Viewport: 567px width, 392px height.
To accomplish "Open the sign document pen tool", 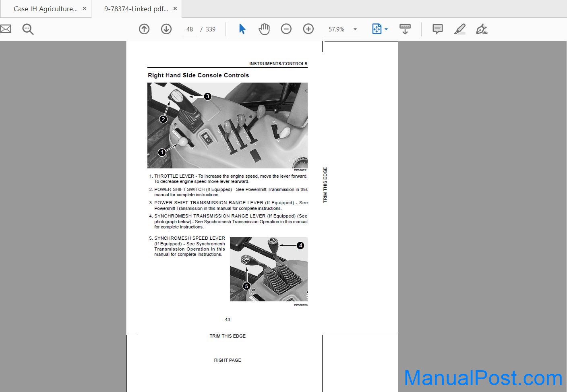I will click(482, 29).
